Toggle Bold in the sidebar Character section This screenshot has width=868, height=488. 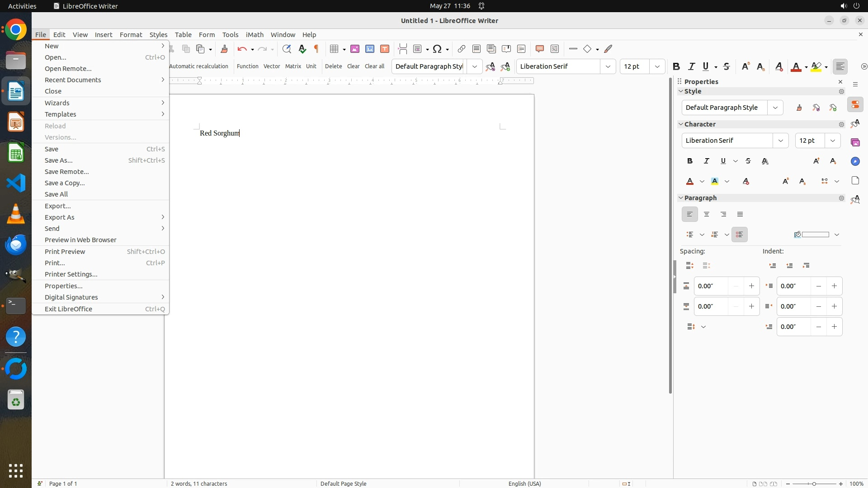pos(690,161)
